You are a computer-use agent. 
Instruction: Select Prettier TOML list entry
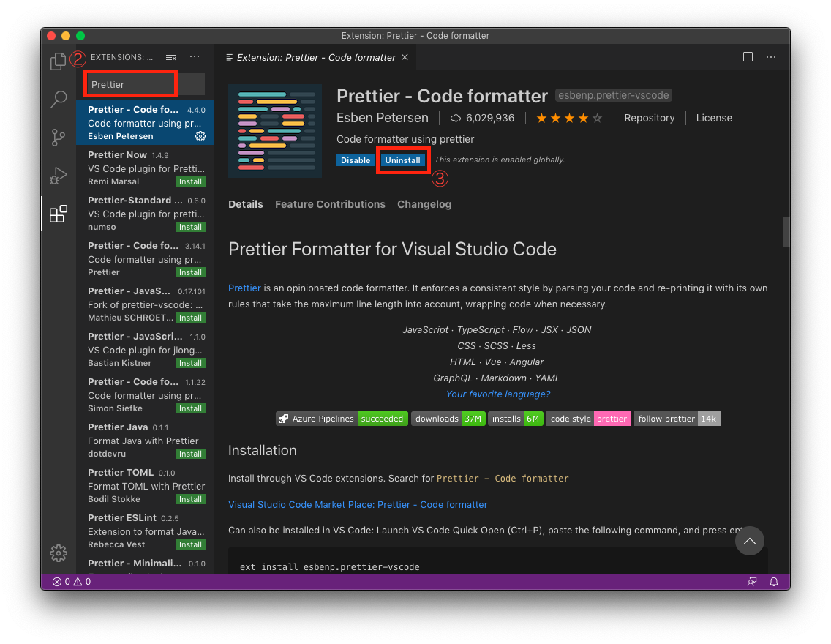click(146, 485)
